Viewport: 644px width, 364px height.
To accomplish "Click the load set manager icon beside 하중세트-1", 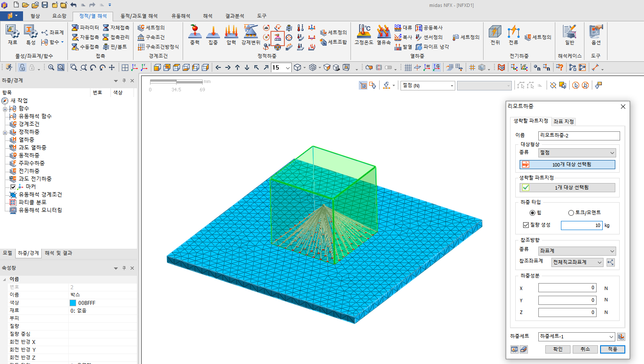I will pos(621,337).
